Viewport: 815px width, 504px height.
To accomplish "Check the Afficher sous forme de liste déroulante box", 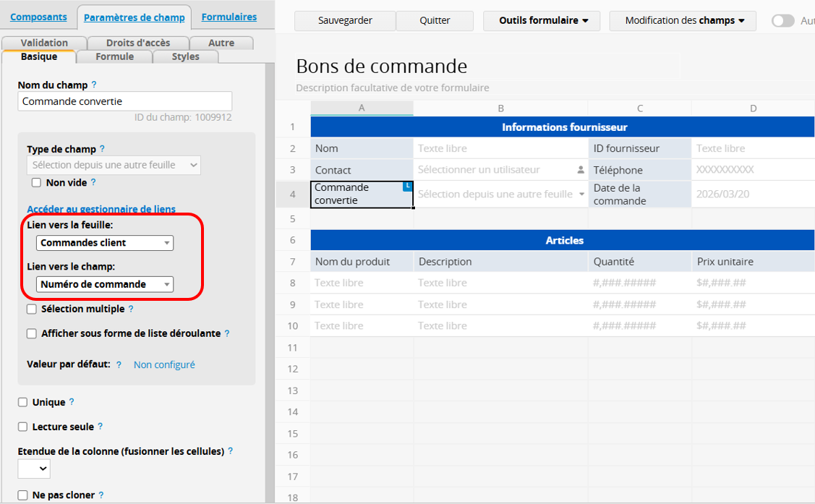I will 32,334.
